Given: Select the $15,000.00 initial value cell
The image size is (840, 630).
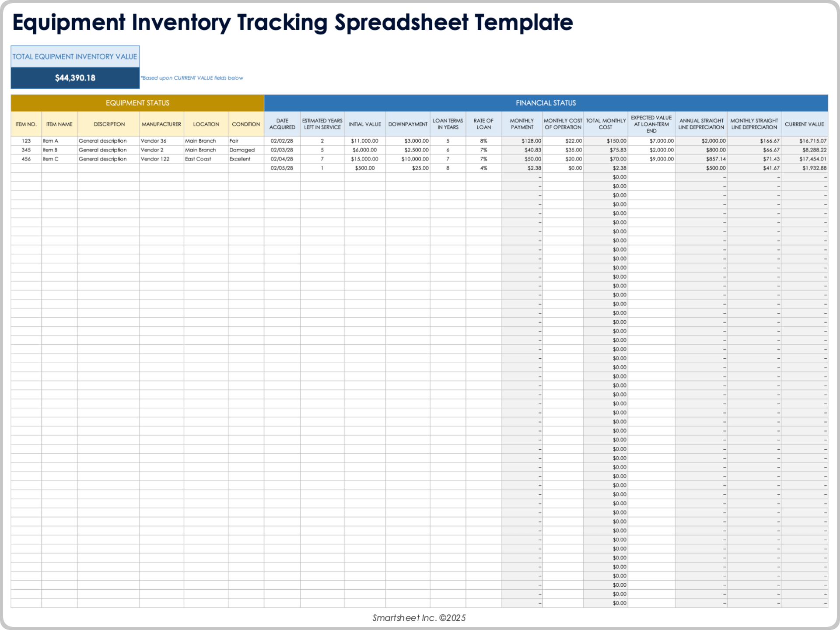Looking at the screenshot, I should [x=364, y=159].
